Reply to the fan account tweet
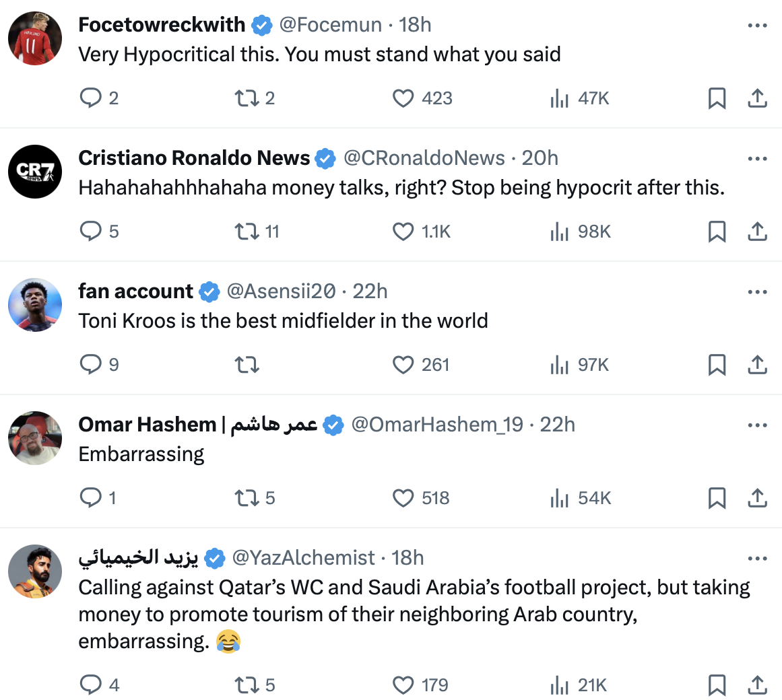782x700 pixels. 90,365
